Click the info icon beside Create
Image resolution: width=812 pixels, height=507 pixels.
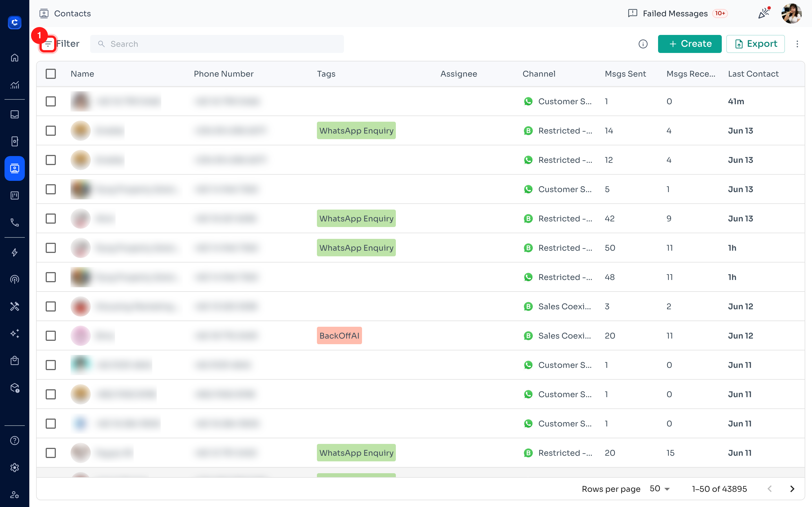tap(643, 44)
